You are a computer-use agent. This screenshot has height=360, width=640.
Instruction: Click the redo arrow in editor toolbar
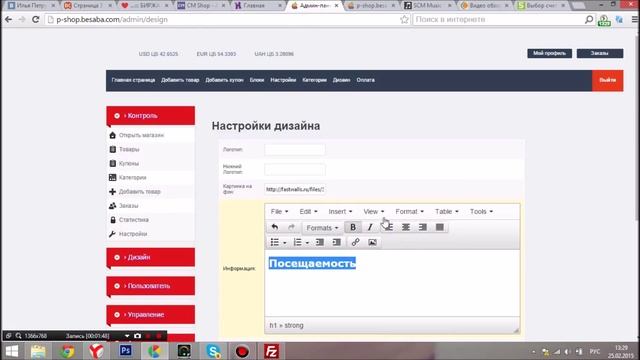291,227
